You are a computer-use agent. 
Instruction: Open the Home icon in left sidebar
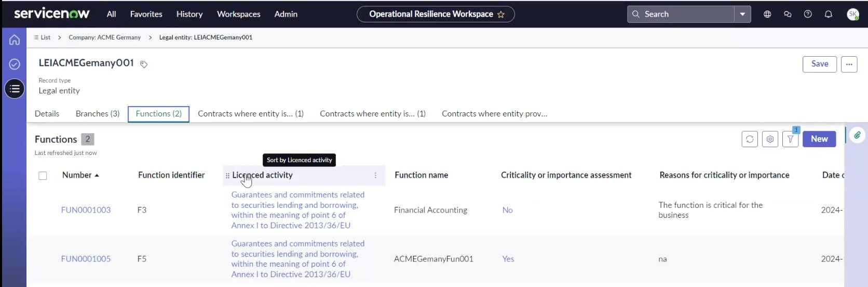tap(15, 40)
